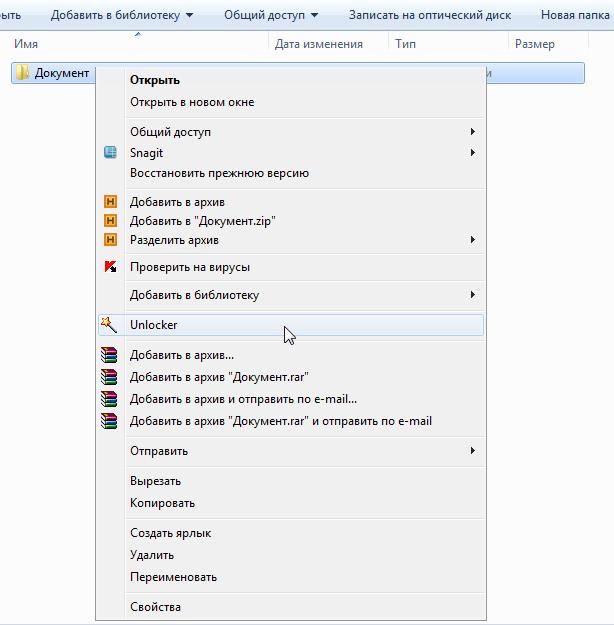The height and width of the screenshot is (625, 614).
Task: Expand the "Отправить" submenu
Action: point(472,451)
